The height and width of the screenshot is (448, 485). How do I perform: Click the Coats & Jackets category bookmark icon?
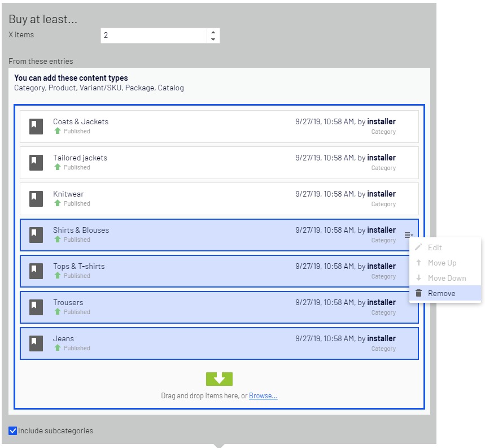[36, 126]
